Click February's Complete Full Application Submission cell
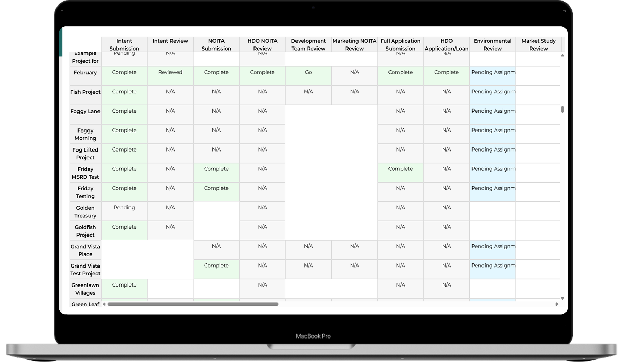623x364 pixels. point(401,76)
